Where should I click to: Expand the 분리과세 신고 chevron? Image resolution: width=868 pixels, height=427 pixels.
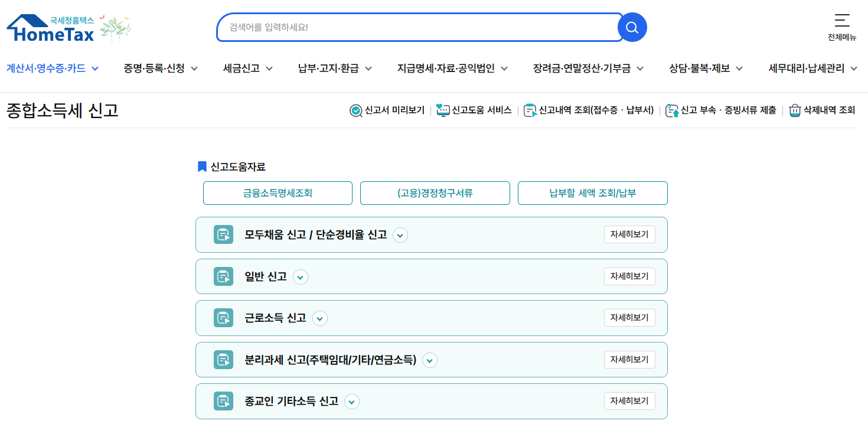pos(430,360)
